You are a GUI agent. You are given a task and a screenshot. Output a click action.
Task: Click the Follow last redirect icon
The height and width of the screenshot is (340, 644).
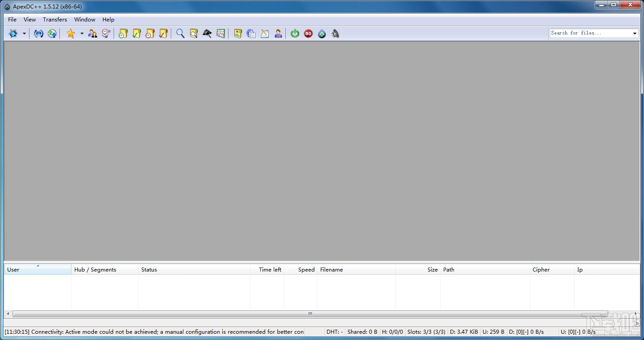(52, 34)
